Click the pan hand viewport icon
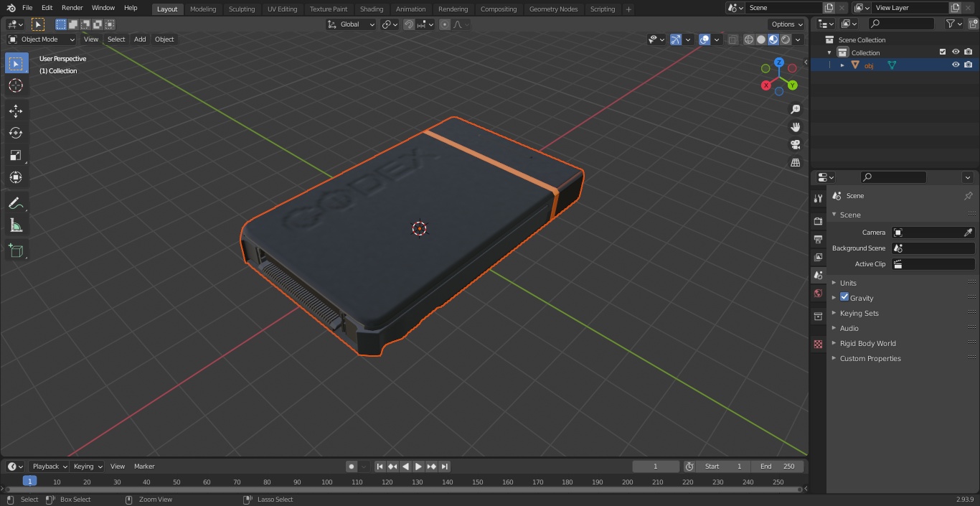The image size is (980, 506). point(795,127)
